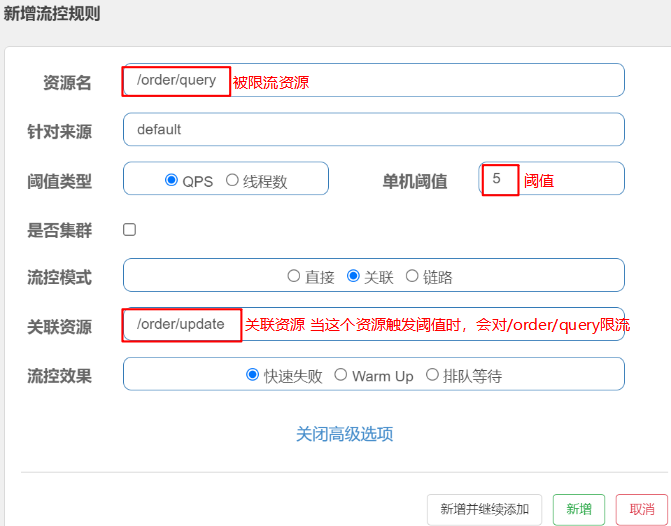
Task: Collapse options via 关闭高级选项 link
Action: point(344,434)
